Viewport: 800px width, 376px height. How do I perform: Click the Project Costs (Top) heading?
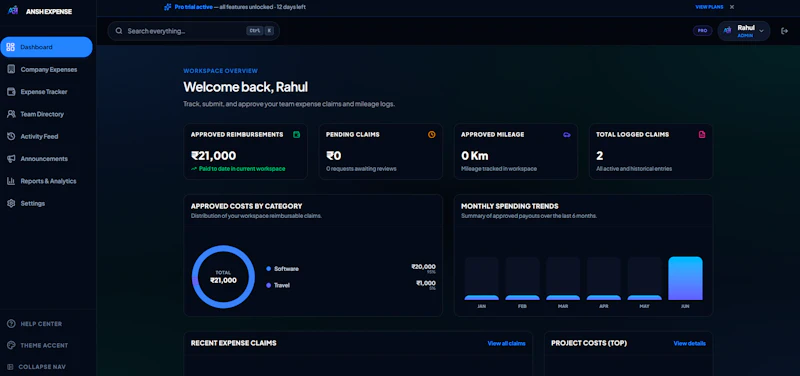(589, 343)
